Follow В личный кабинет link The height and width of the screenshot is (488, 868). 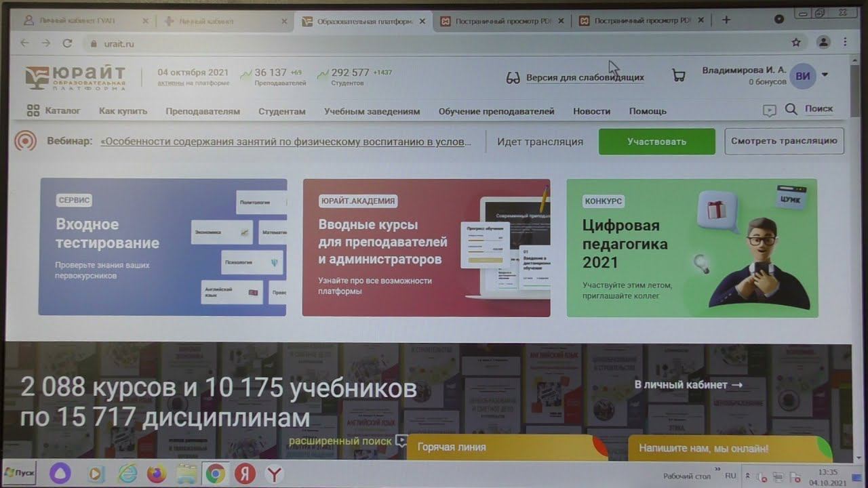688,384
